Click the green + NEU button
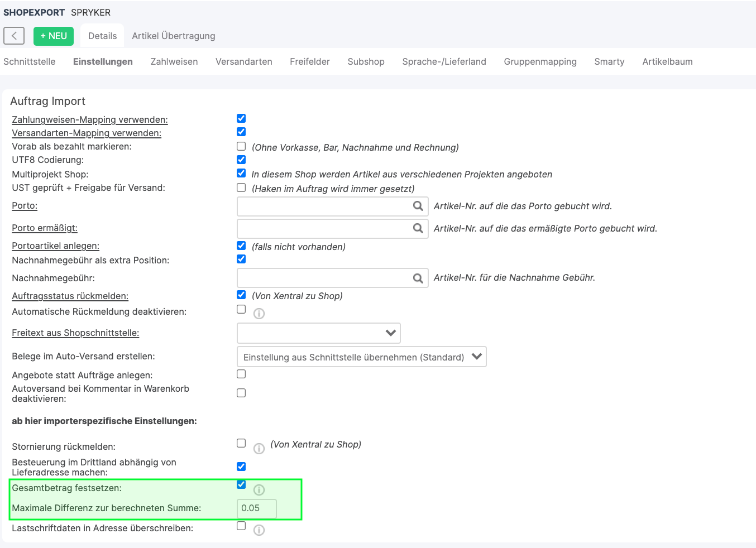 point(54,36)
